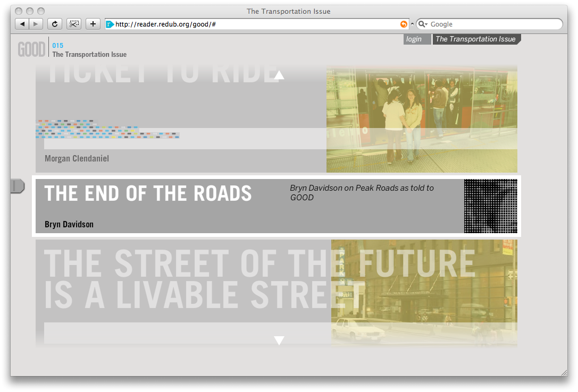Click the GOOD logo

coord(32,49)
